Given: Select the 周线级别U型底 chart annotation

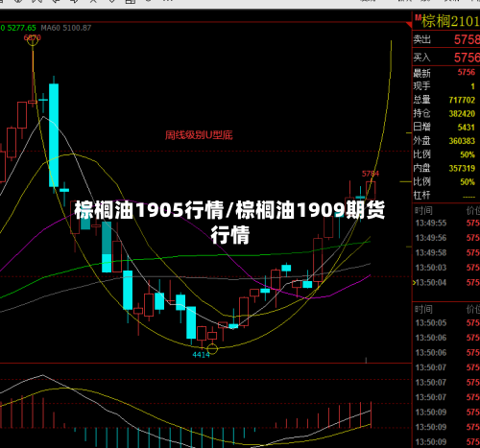Looking at the screenshot, I should point(199,135).
